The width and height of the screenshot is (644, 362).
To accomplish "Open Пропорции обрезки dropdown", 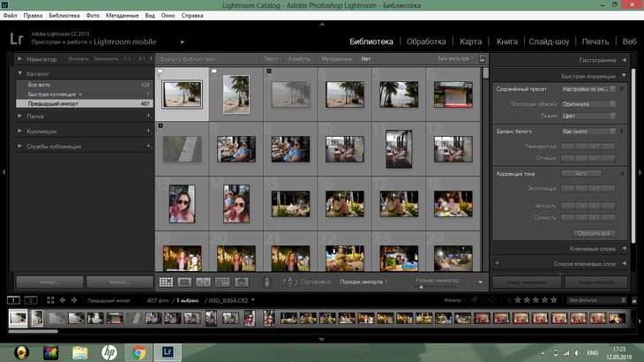I will (588, 104).
